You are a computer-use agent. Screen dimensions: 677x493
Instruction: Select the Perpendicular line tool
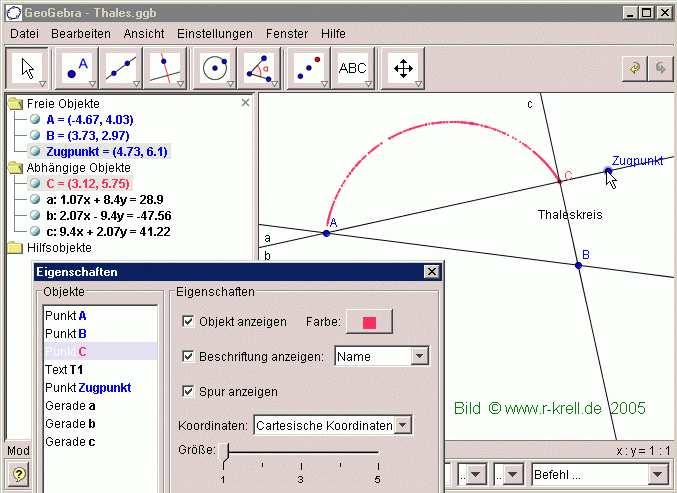coord(164,68)
